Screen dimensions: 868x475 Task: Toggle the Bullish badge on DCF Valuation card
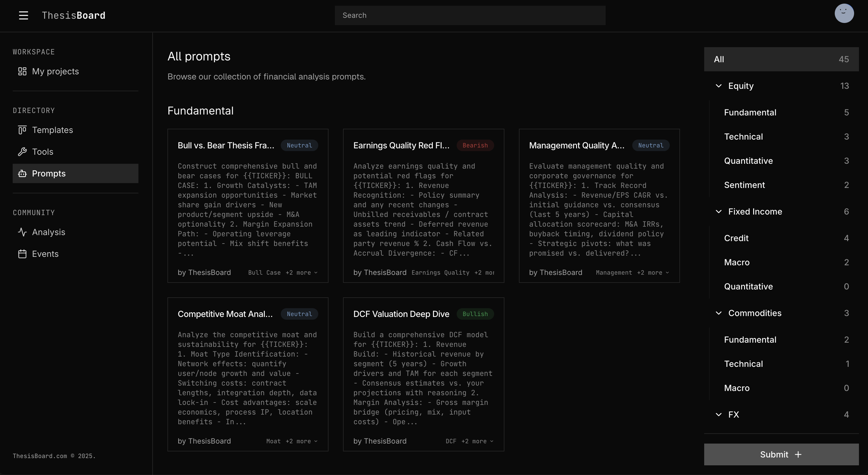475,314
